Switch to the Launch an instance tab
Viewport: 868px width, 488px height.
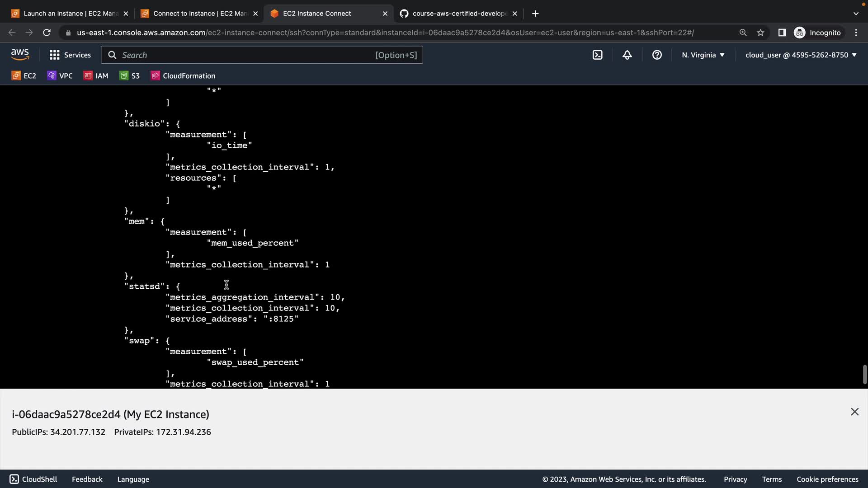(66, 14)
